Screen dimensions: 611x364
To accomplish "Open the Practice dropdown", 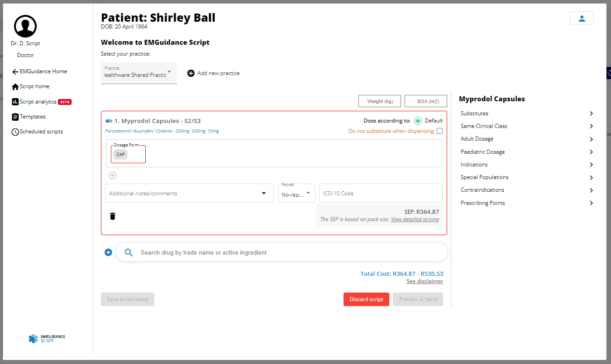I will tap(138, 73).
